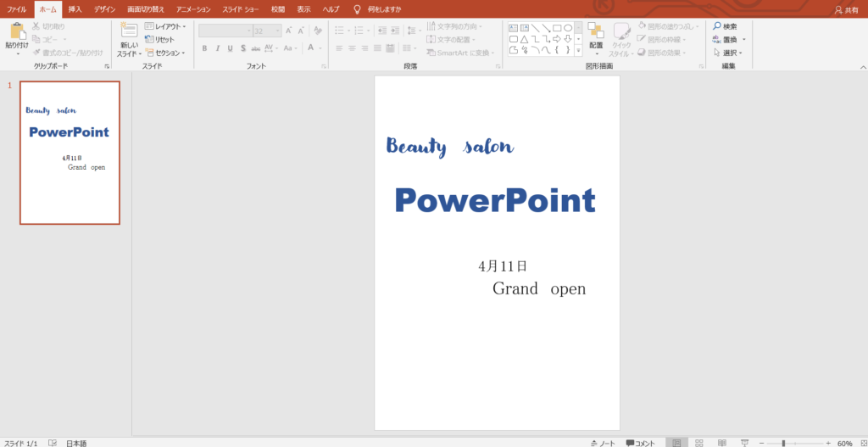
Task: Clear all formatting with the eraser A icon
Action: coord(317,31)
